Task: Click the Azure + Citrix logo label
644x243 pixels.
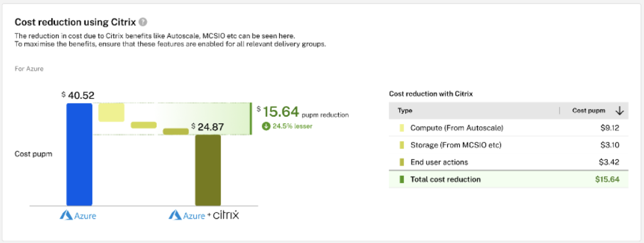Action: click(x=204, y=215)
